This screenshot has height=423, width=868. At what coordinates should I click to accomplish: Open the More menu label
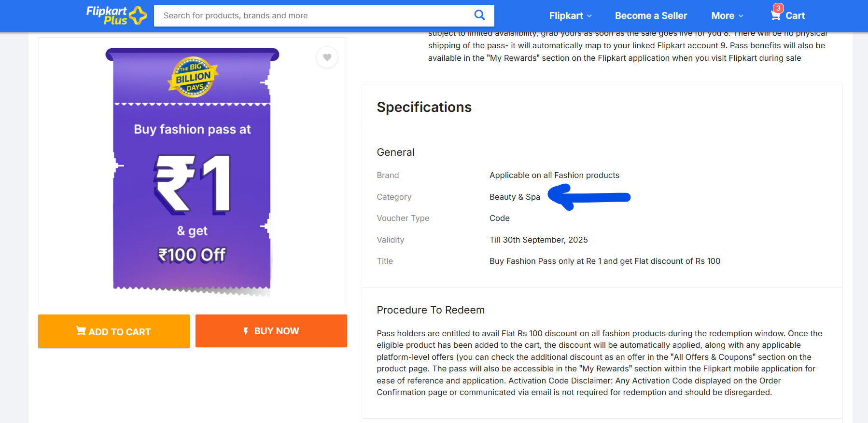pyautogui.click(x=723, y=16)
